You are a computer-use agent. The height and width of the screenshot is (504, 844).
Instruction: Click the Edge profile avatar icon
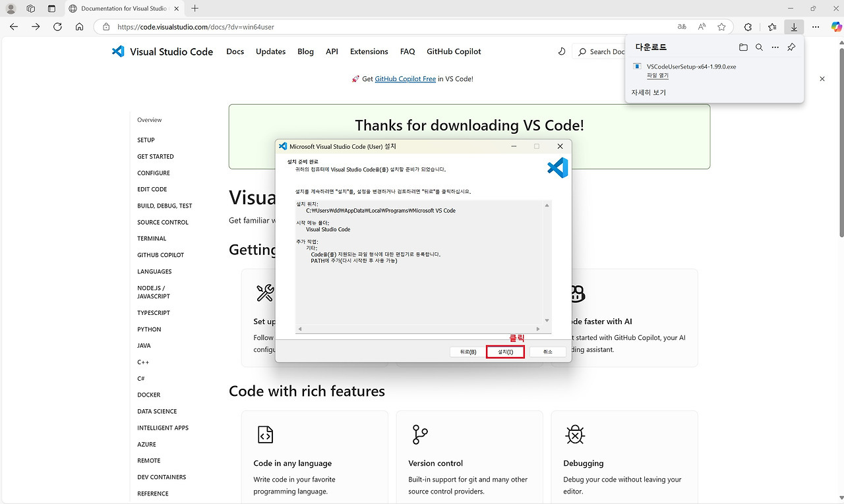click(x=11, y=9)
